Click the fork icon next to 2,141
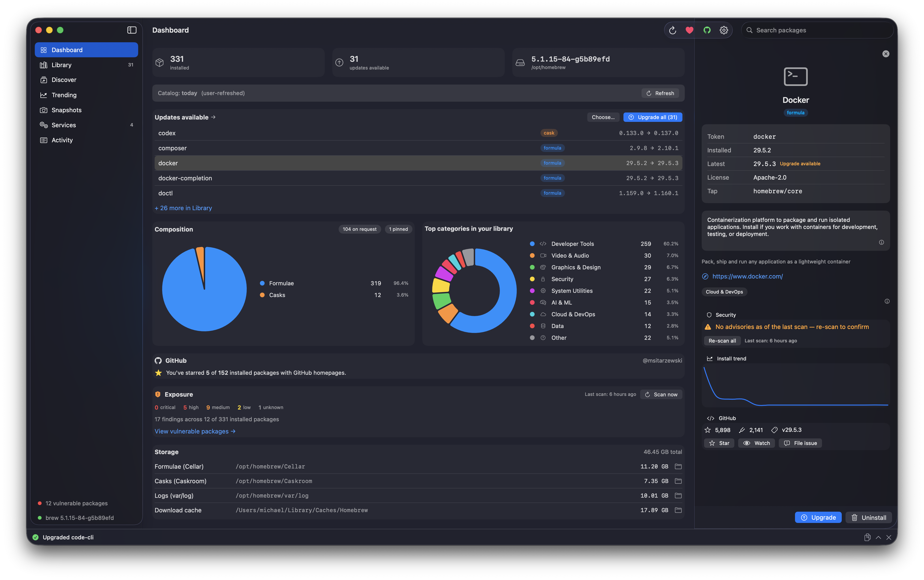 pyautogui.click(x=742, y=430)
